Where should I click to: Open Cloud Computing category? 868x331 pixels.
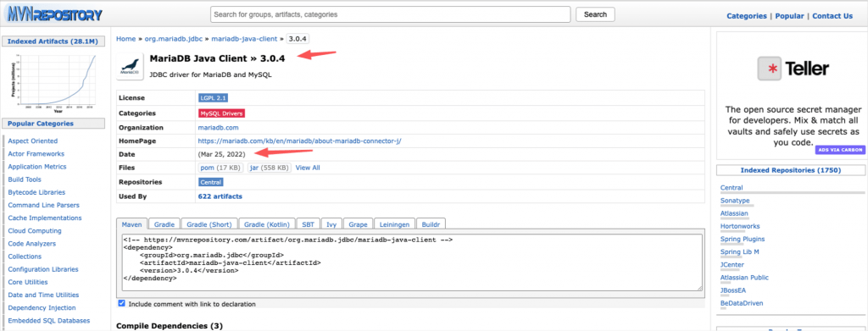tap(35, 230)
